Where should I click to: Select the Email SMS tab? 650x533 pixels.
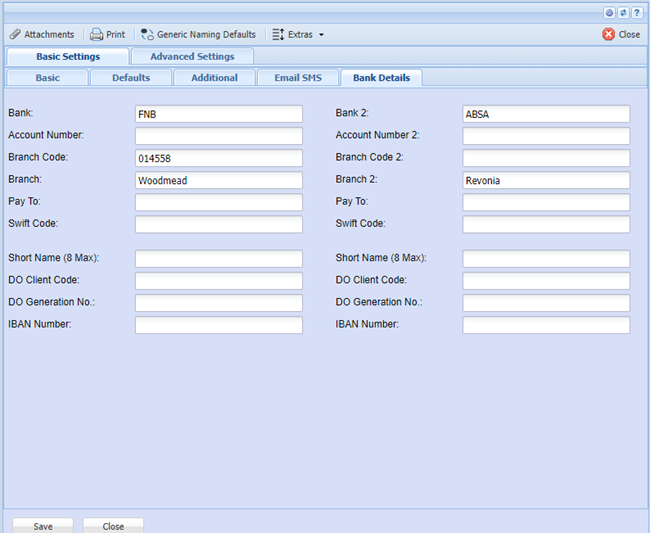pos(298,78)
